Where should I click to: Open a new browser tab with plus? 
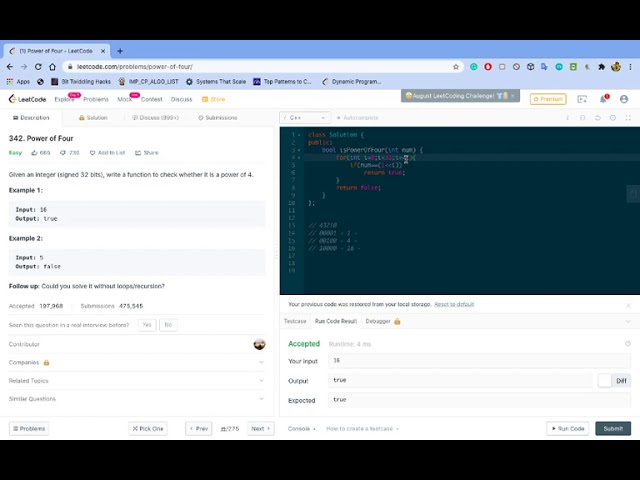[120, 51]
